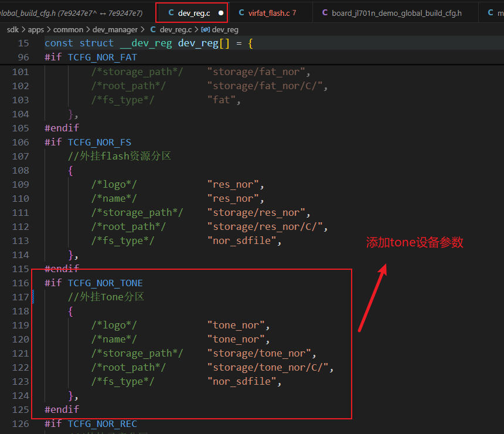The image size is (504, 434).
Task: Click the //外挂Tone分区 comment
Action: tap(105, 297)
